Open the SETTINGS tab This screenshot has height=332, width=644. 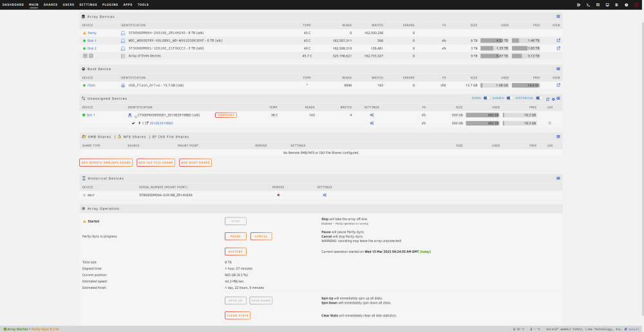88,5
